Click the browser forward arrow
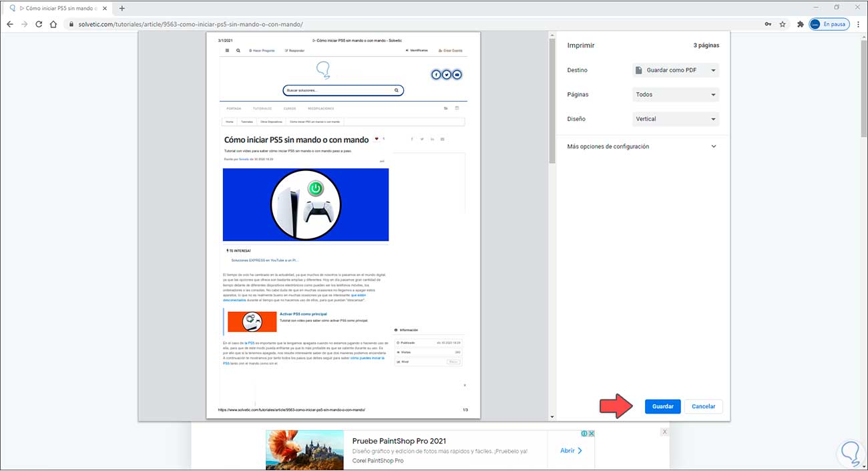Screen dimensions: 868x471 pos(25,24)
